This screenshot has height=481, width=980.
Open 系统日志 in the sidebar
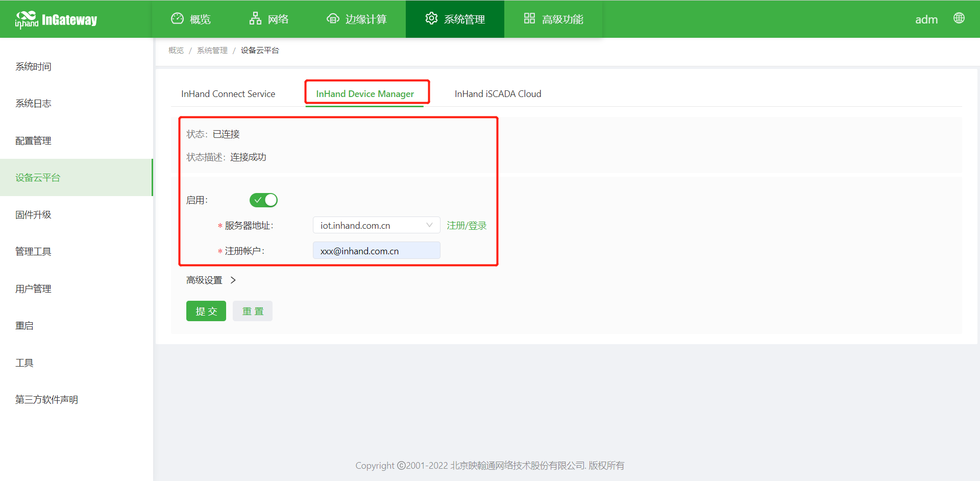(77, 104)
